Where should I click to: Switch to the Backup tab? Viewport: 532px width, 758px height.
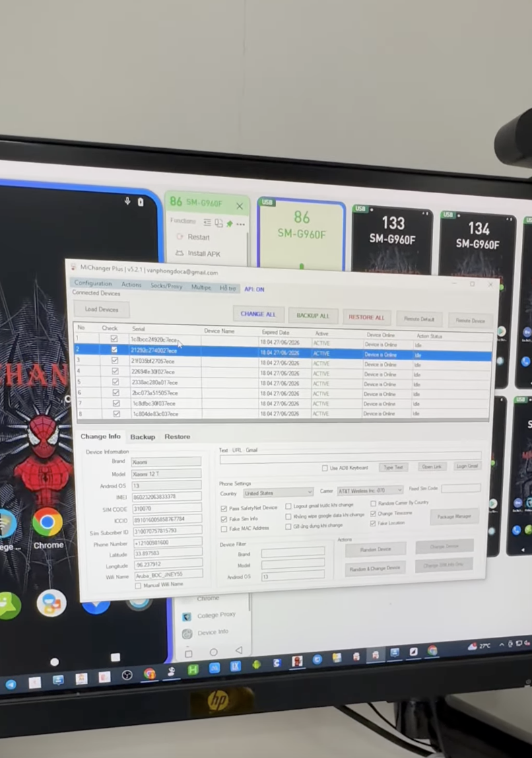tap(143, 436)
